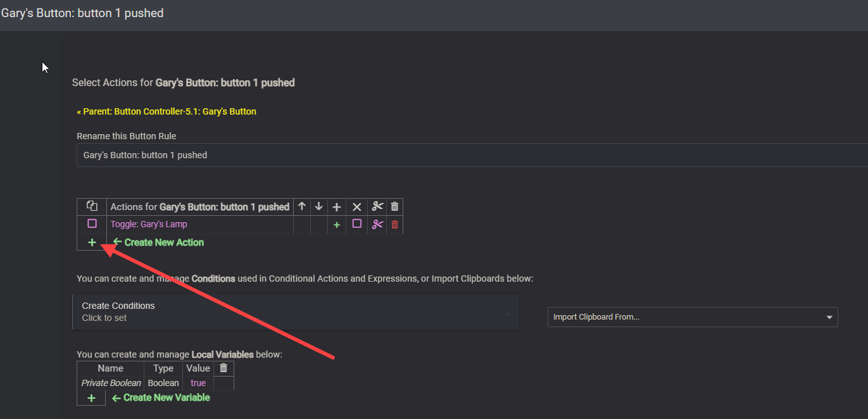Click the trash icon in Local Variables header
The image size is (868, 419).
coord(223,368)
